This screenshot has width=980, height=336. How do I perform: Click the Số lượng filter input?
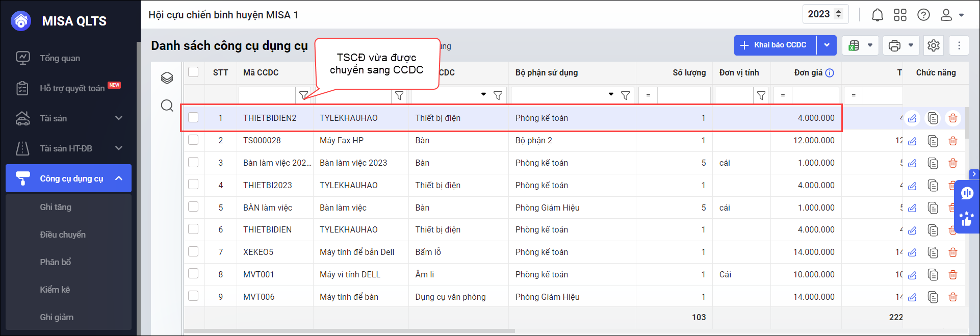pyautogui.click(x=684, y=95)
